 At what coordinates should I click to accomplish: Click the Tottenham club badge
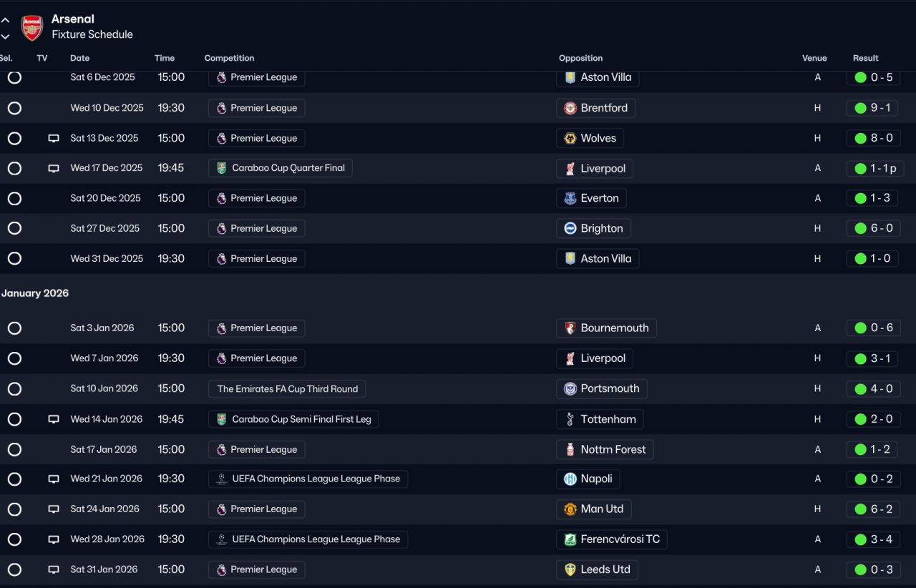tap(570, 419)
